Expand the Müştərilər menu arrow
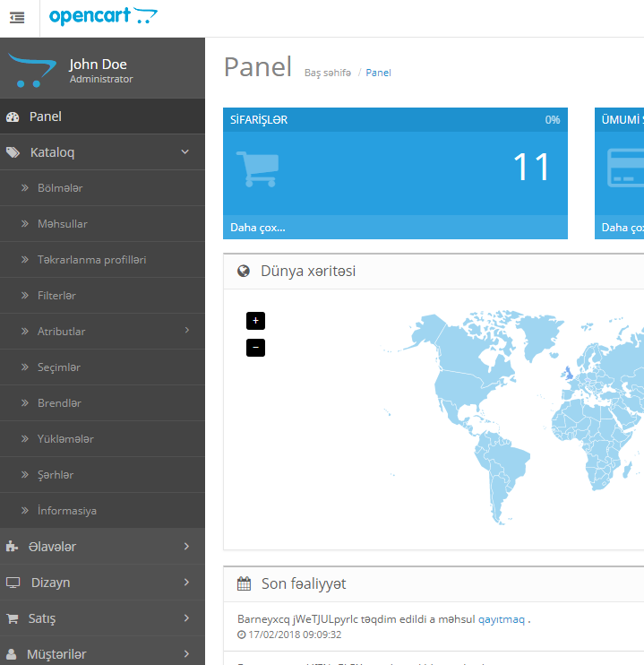Screen dimensions: 644x665 pos(186,653)
